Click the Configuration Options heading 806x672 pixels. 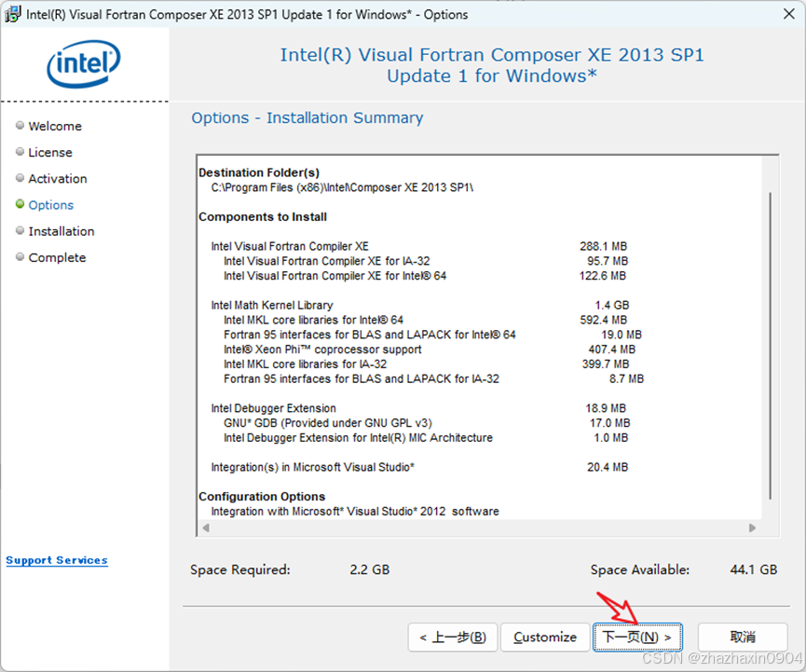(x=262, y=497)
